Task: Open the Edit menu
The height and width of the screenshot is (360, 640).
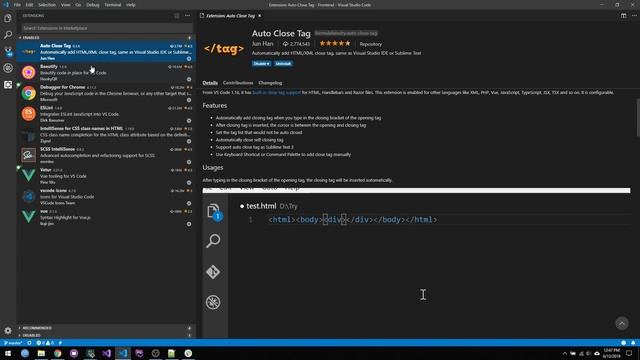Action: pos(29,5)
